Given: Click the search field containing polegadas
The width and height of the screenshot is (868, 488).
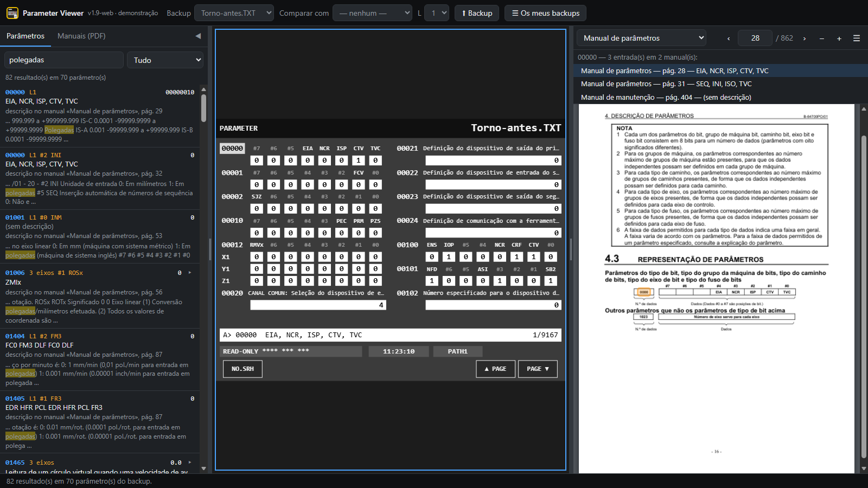Looking at the screenshot, I should [64, 60].
